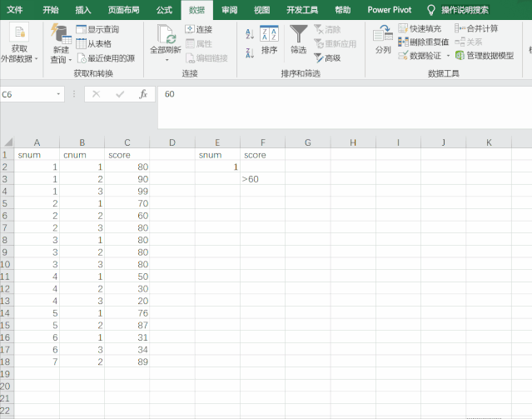Image resolution: width=532 pixels, height=419 pixels.
Task: Switch to the 开始 tab
Action: click(x=51, y=10)
